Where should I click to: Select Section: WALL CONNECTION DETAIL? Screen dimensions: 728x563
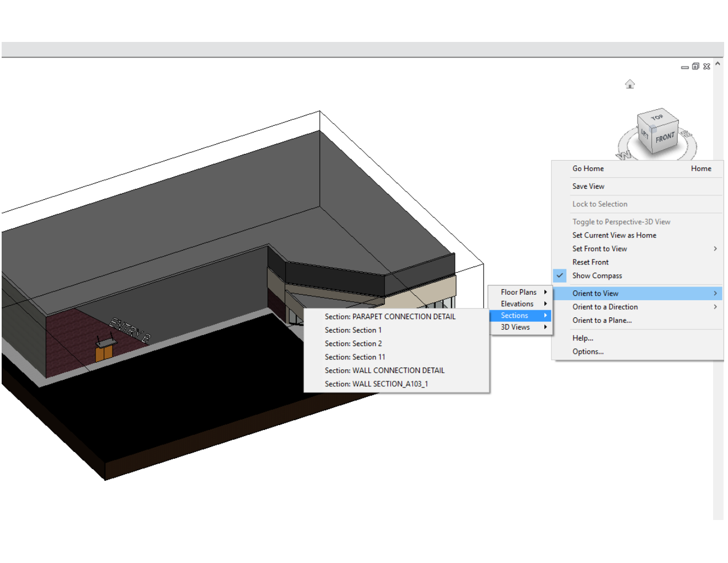397,370
